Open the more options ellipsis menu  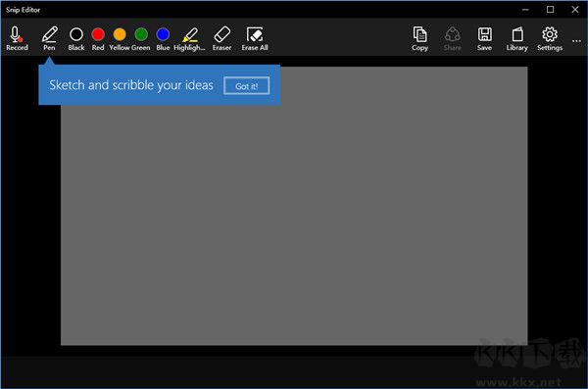pos(576,41)
